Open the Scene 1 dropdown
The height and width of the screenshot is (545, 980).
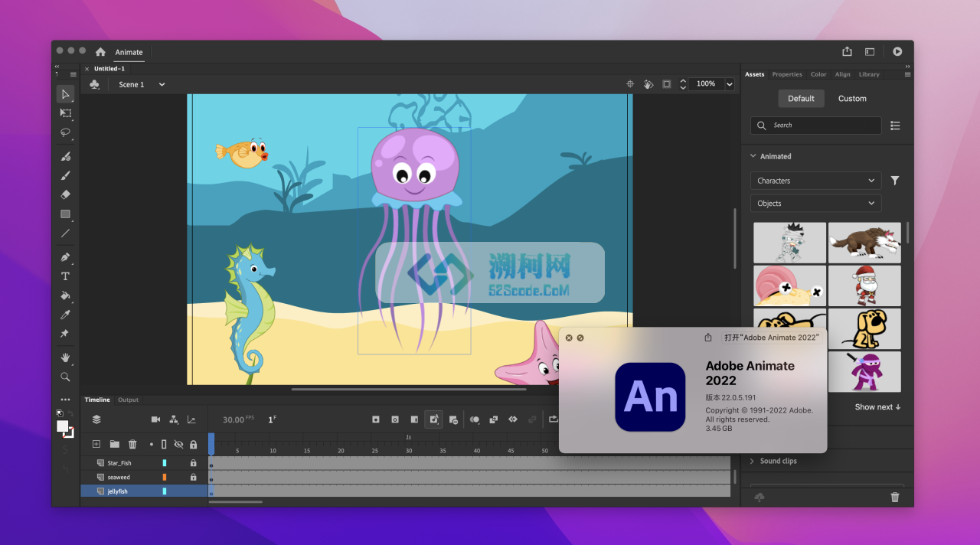click(x=162, y=84)
